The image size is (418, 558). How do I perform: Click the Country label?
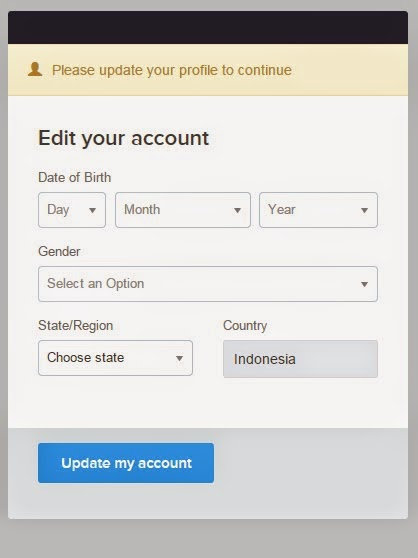(x=245, y=326)
